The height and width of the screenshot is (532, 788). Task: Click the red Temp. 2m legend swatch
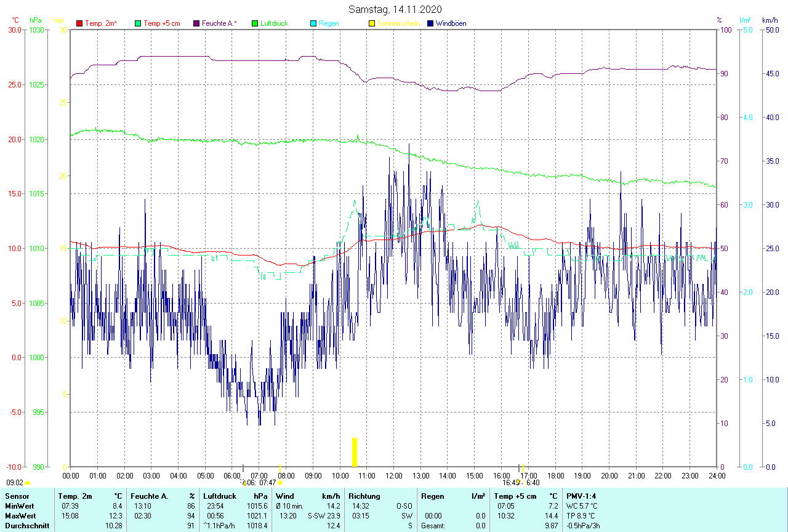tap(79, 23)
